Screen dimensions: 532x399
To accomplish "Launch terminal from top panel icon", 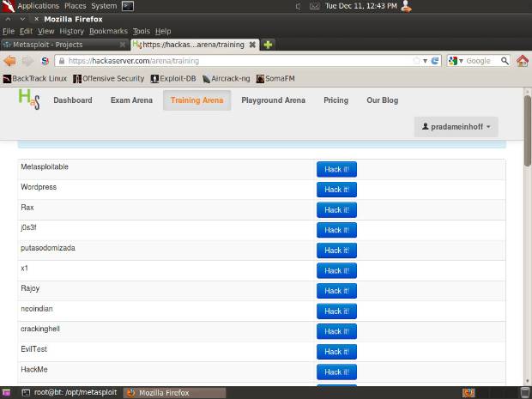I will pos(128,6).
